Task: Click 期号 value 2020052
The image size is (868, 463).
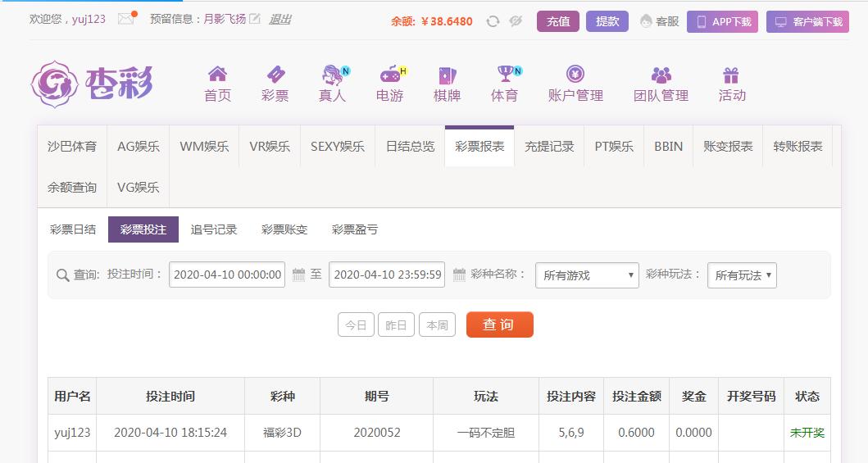Action: click(377, 433)
